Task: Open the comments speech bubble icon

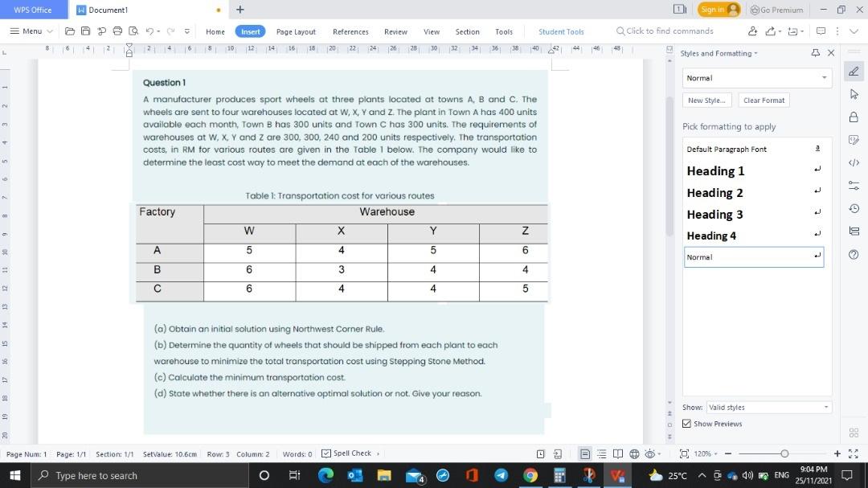Action: click(821, 31)
